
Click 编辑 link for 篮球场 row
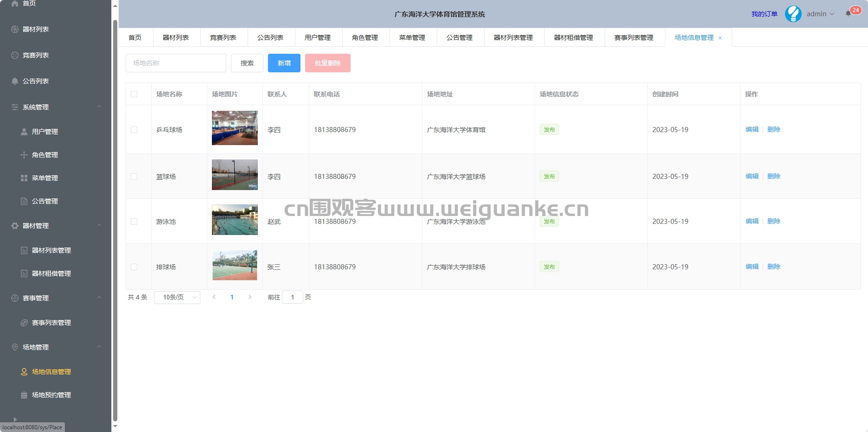pyautogui.click(x=752, y=176)
